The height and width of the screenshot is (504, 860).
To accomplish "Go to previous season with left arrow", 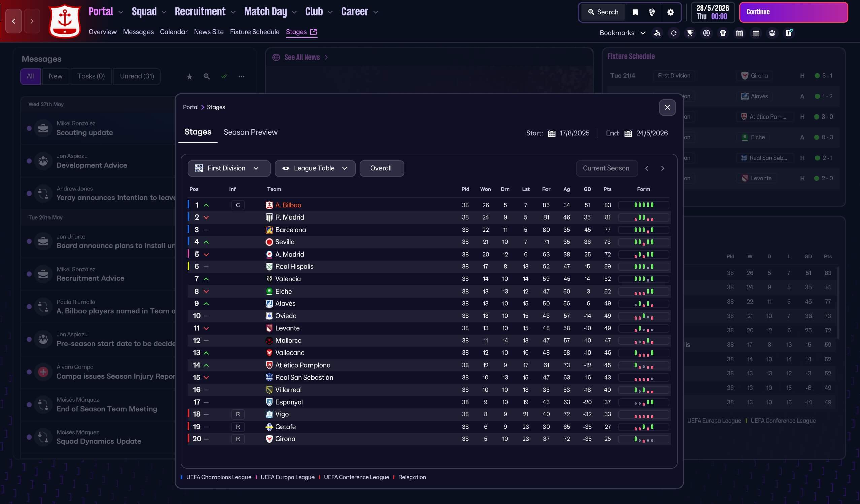I will 647,168.
